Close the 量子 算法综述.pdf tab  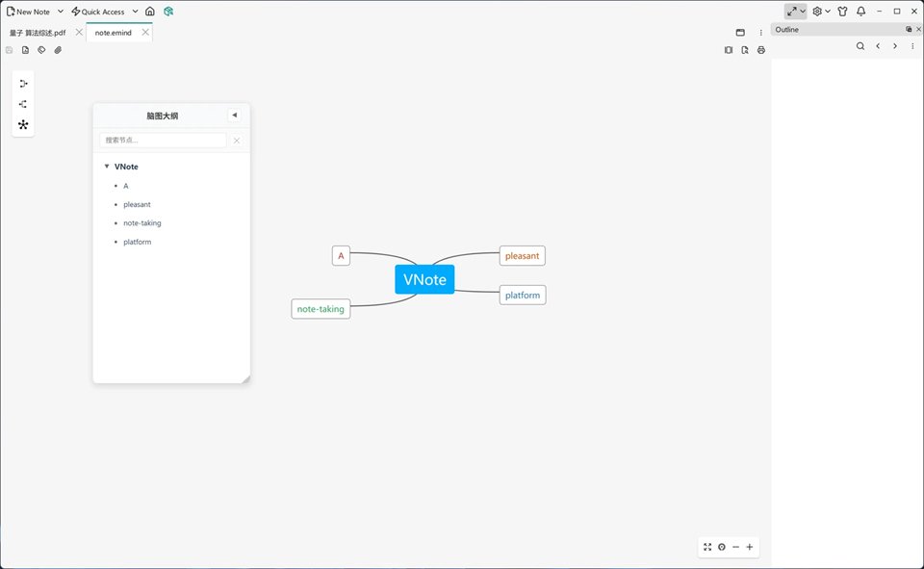pos(79,33)
